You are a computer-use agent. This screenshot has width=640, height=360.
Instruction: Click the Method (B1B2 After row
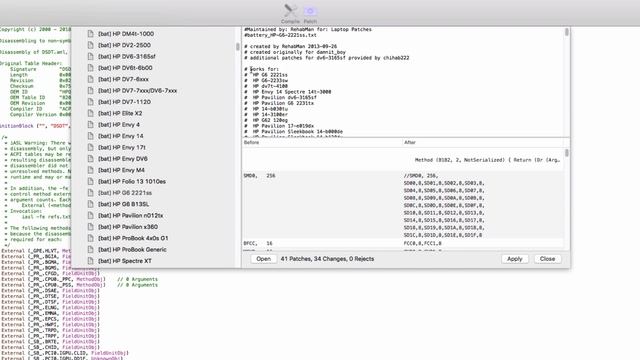487,160
